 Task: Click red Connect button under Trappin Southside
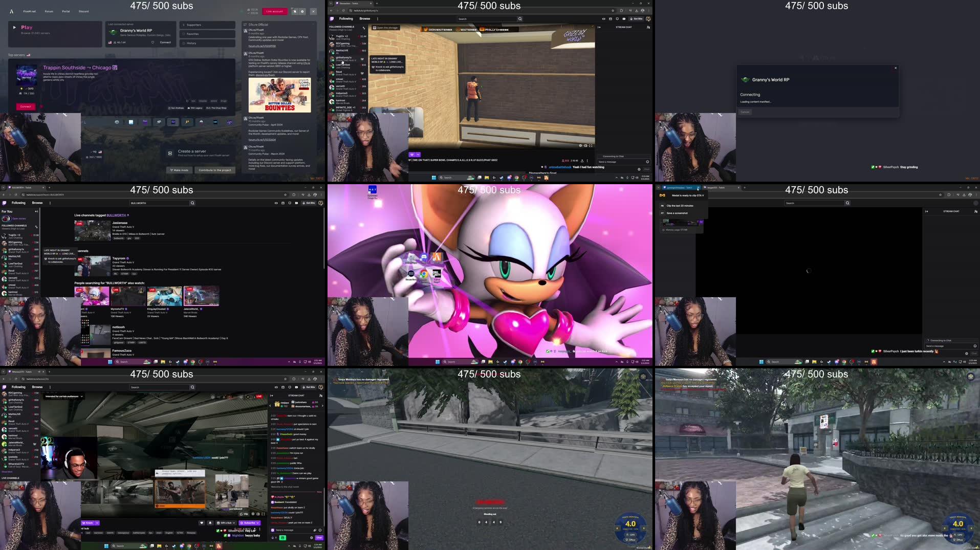pyautogui.click(x=26, y=106)
